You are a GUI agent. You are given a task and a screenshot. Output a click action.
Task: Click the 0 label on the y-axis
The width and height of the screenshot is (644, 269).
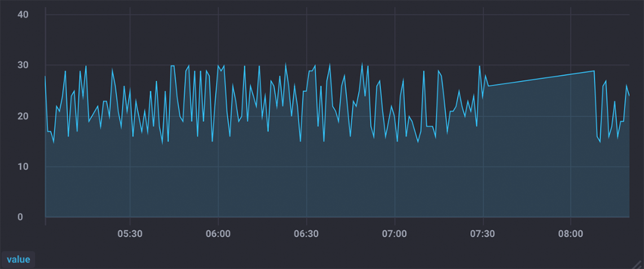[20, 217]
